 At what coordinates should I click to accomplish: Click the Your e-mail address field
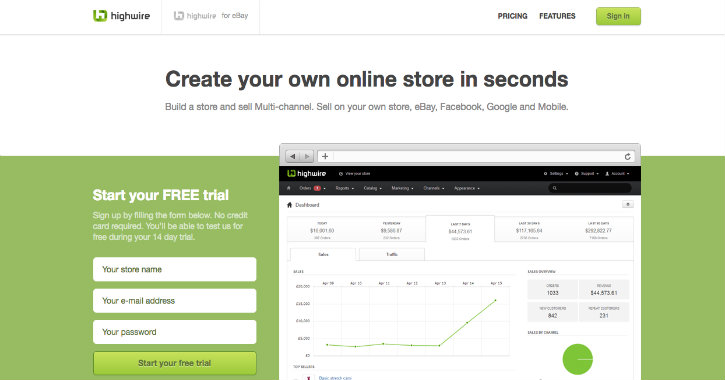pyautogui.click(x=175, y=300)
